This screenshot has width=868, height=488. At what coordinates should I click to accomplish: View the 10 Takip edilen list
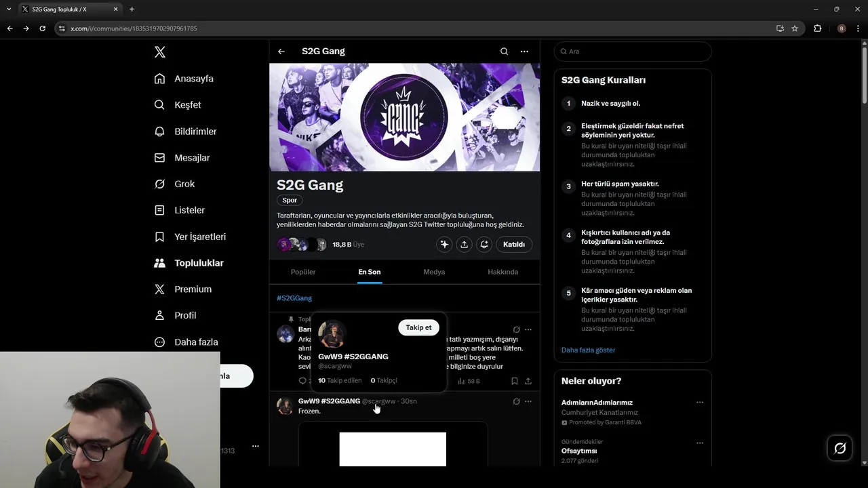pos(340,381)
